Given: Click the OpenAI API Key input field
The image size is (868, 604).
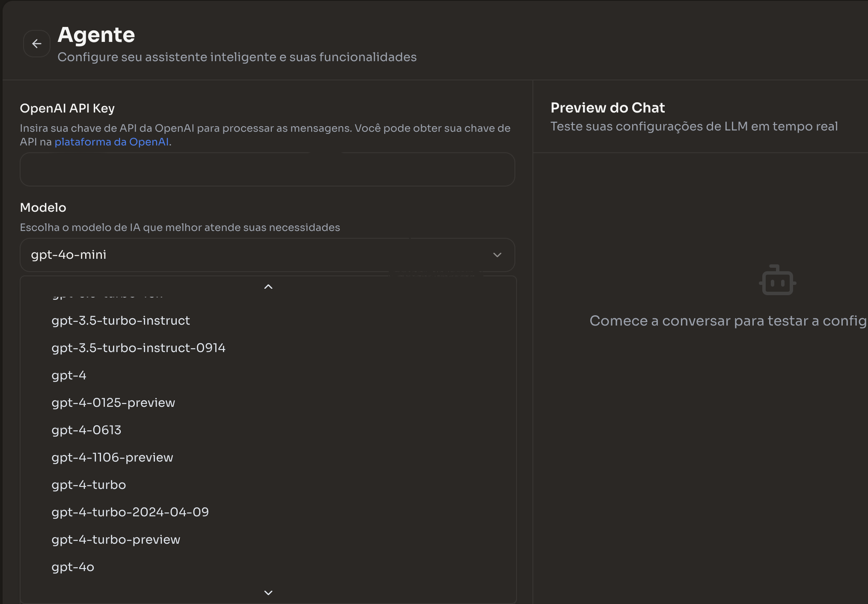Looking at the screenshot, I should pyautogui.click(x=267, y=169).
